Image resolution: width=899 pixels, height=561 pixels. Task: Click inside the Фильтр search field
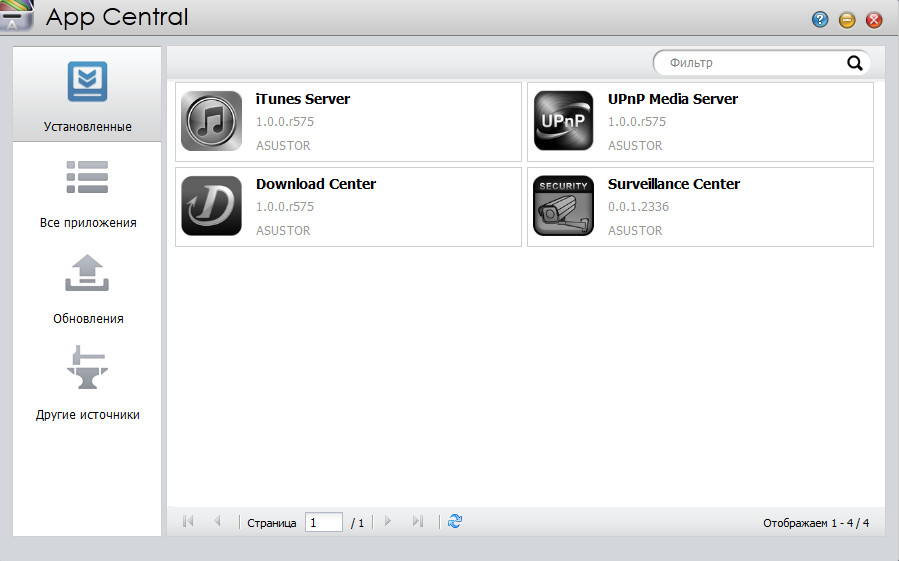click(750, 63)
